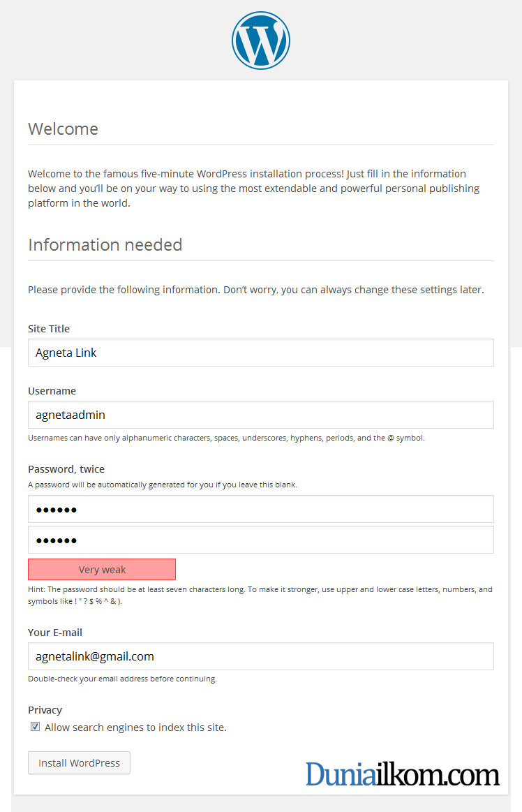Click the username allowed-characters note

point(226,438)
